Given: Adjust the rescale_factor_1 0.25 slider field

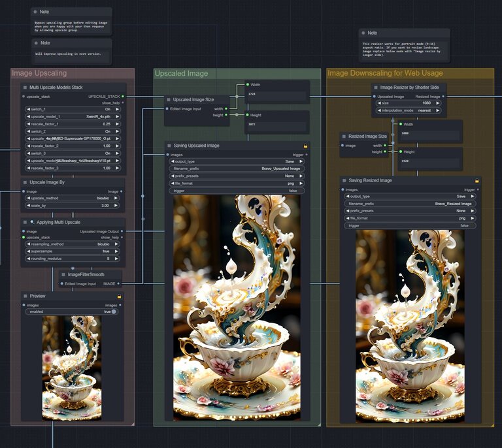Looking at the screenshot, I should [x=72, y=123].
